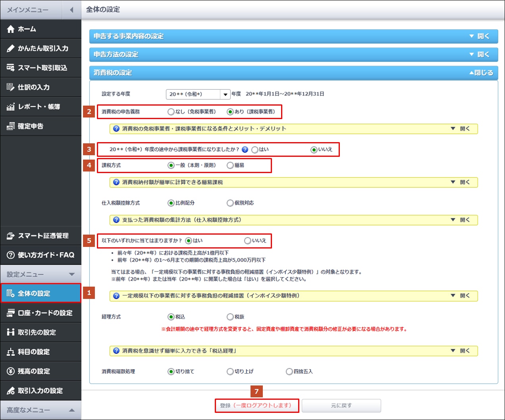Click 登録（一度ログアウトします） button
This screenshot has width=505, height=420.
(x=256, y=406)
